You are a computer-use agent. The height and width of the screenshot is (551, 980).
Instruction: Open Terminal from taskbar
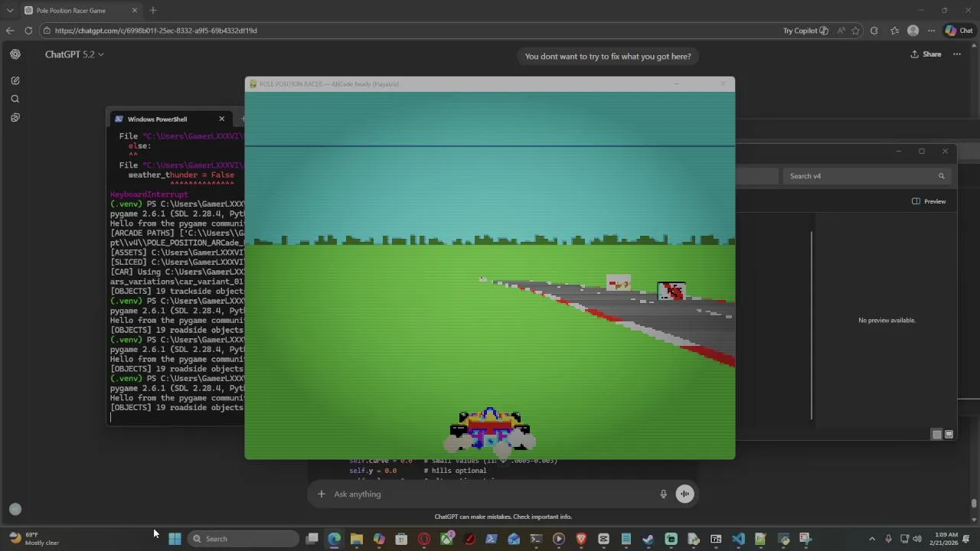tap(536, 539)
